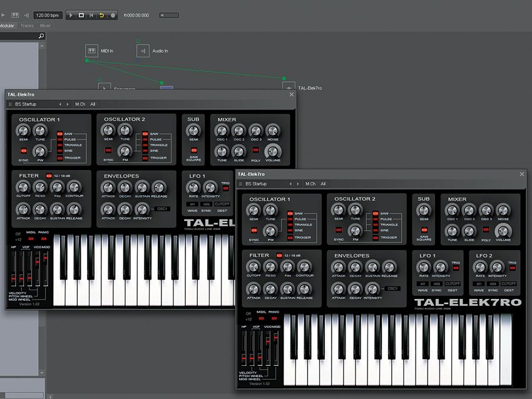
Task: Click the PANIC button in front window
Action: [x=274, y=318]
